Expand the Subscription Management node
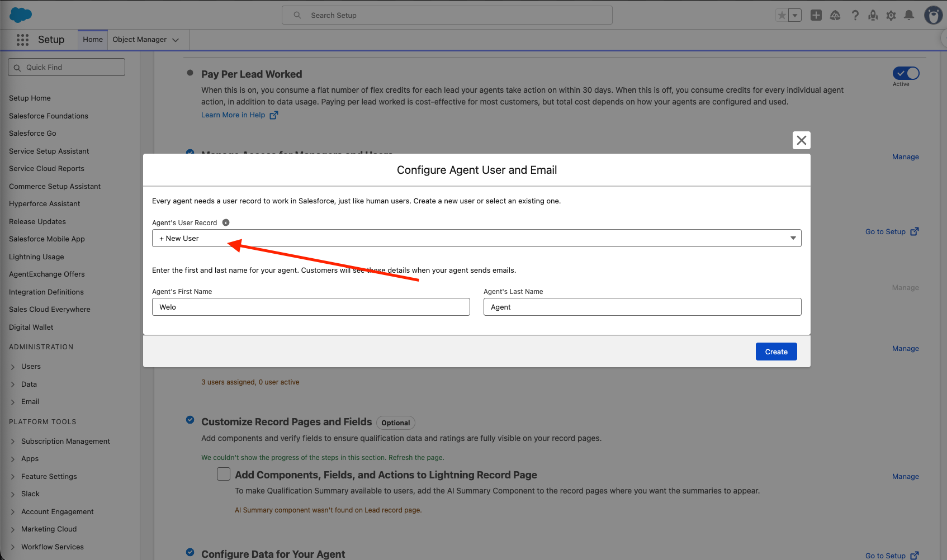 point(13,442)
